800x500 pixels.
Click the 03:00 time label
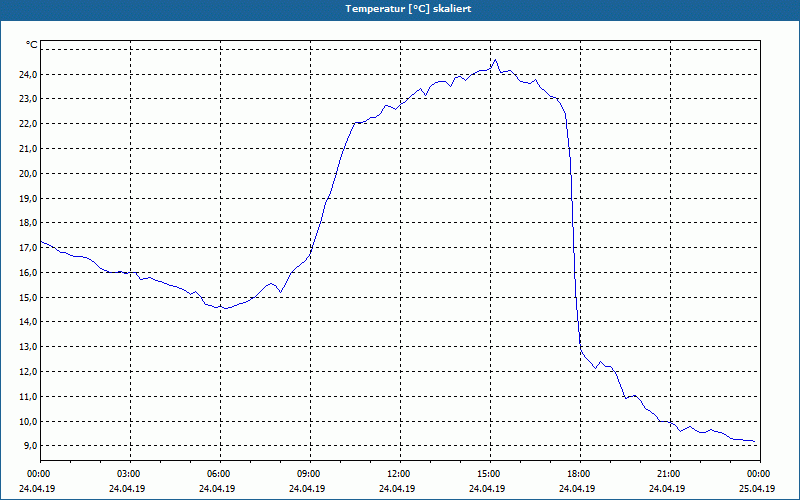pos(130,474)
